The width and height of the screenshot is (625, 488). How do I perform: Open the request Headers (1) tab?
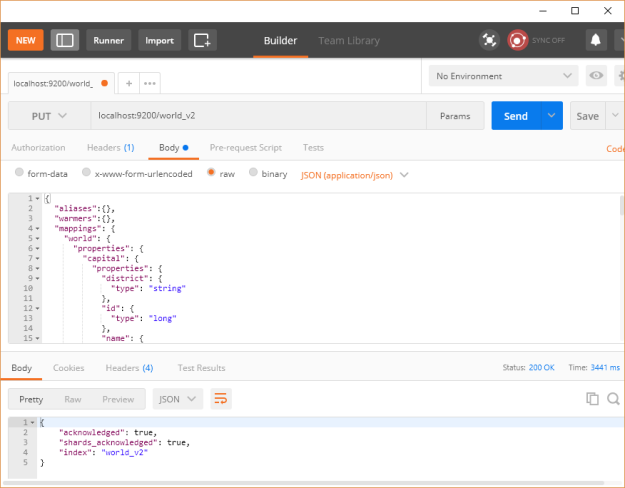110,148
